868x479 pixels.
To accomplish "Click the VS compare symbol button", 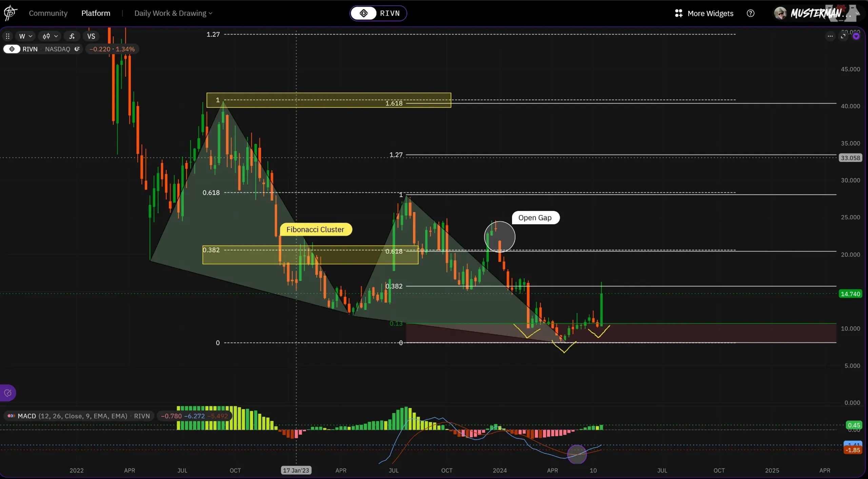I will click(91, 36).
